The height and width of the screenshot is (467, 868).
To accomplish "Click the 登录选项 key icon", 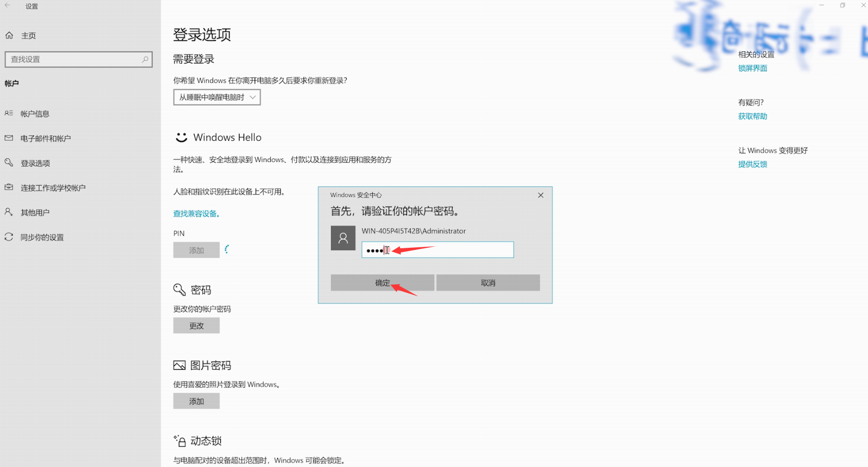I will (9, 163).
